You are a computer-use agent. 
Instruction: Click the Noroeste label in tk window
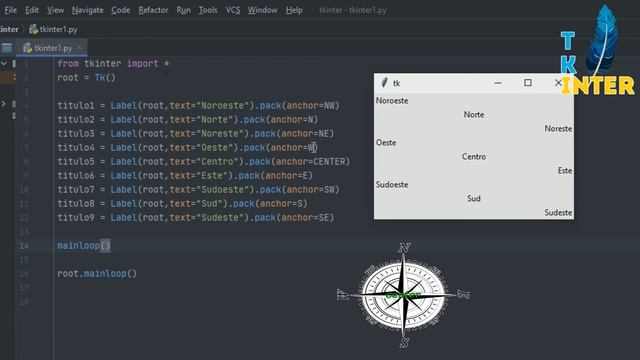pyautogui.click(x=392, y=101)
